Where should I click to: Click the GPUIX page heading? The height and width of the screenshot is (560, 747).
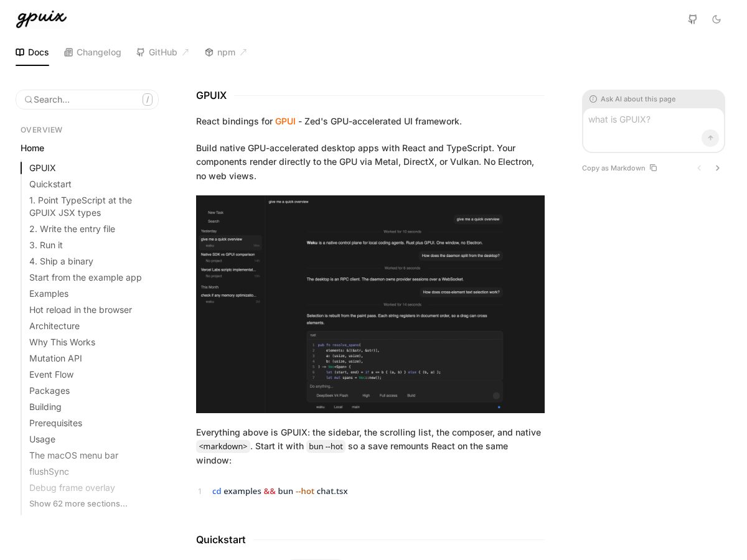pyautogui.click(x=211, y=95)
